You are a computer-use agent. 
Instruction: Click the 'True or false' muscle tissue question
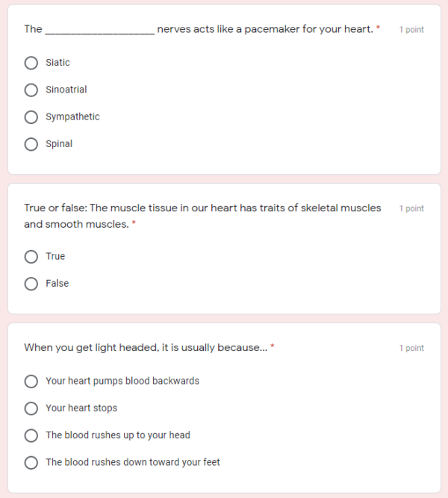(202, 208)
